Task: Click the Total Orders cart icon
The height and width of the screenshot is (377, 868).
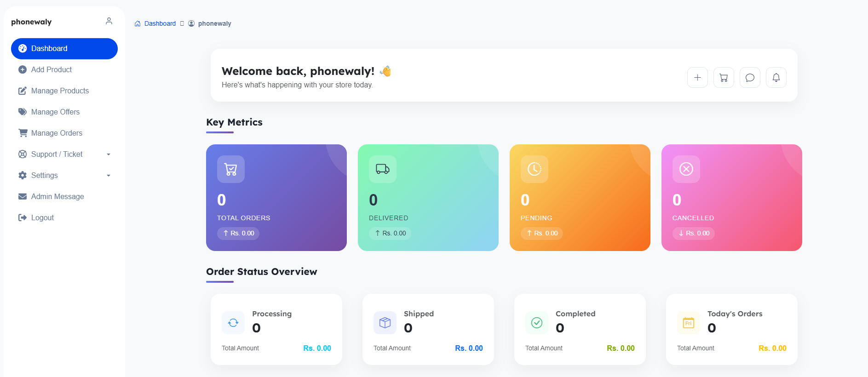Action: pyautogui.click(x=231, y=169)
